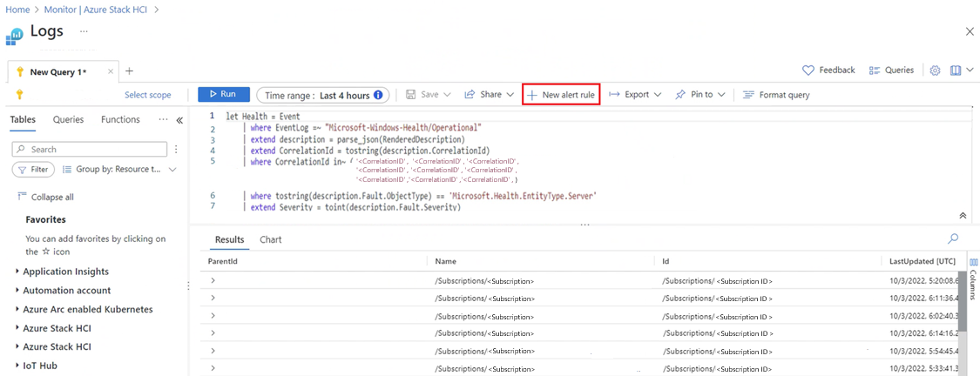
Task: Click query line 1 'let Health = Event'
Action: click(263, 116)
